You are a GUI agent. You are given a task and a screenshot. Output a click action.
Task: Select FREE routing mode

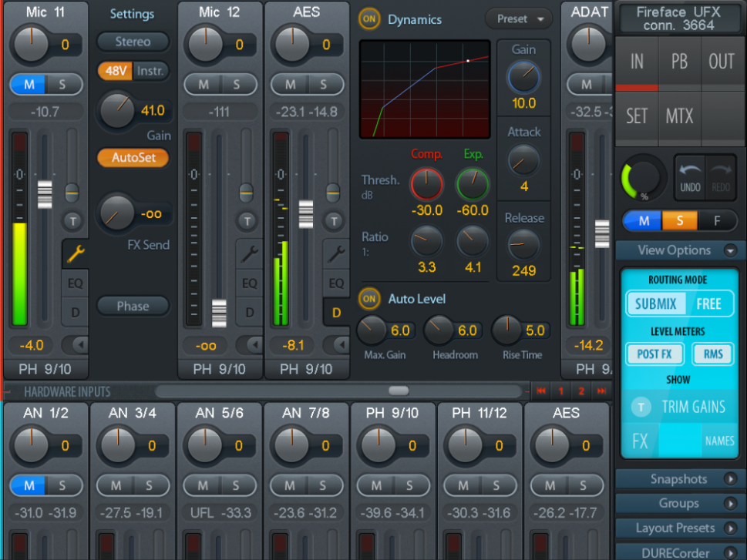(x=708, y=303)
